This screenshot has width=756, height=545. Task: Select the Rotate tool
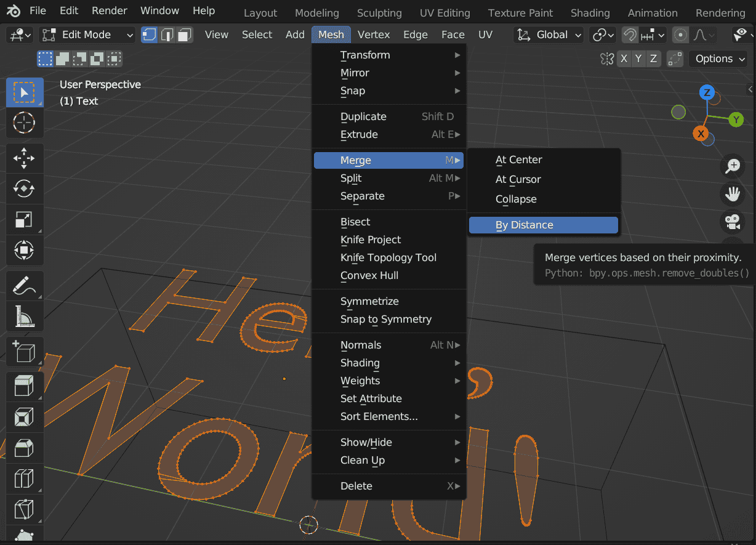click(x=25, y=188)
